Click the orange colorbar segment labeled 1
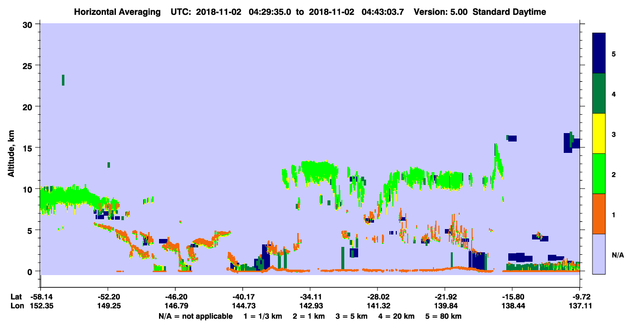Image resolution: width=644 pixels, height=330 pixels. [x=599, y=214]
